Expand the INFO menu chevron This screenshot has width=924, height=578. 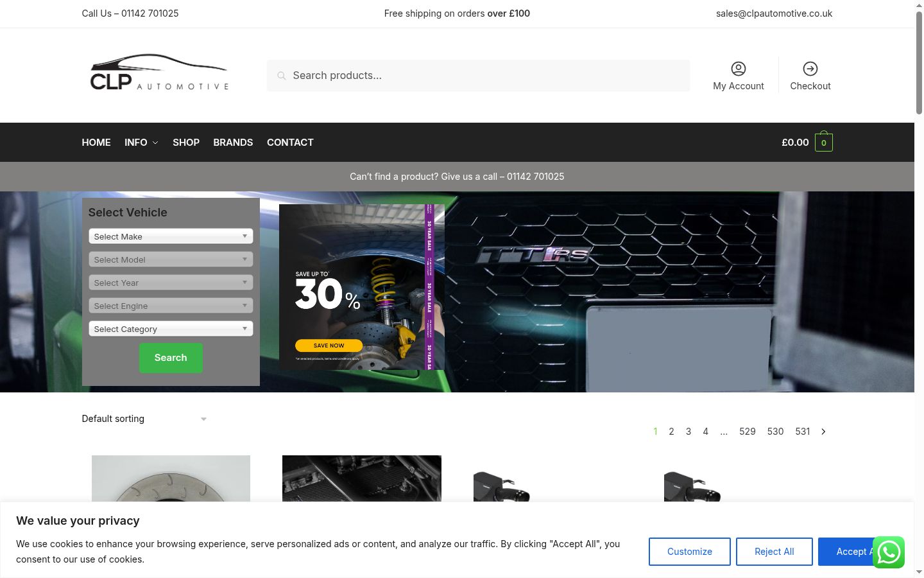155,143
